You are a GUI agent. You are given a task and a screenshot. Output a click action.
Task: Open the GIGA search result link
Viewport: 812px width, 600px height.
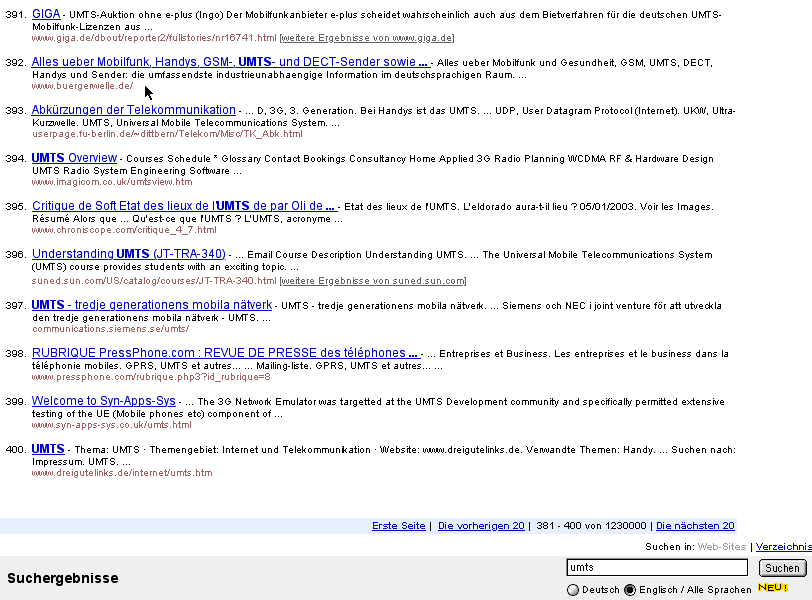[46, 14]
